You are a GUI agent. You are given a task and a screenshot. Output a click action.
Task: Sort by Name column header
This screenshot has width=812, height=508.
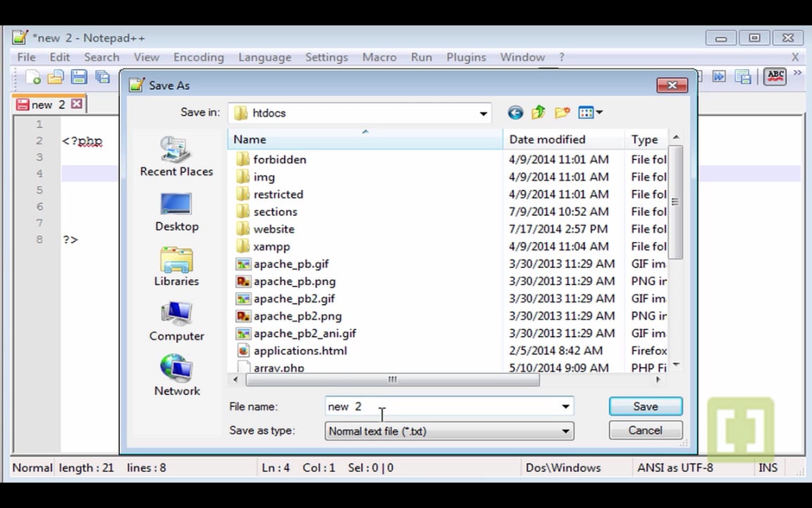(x=365, y=140)
